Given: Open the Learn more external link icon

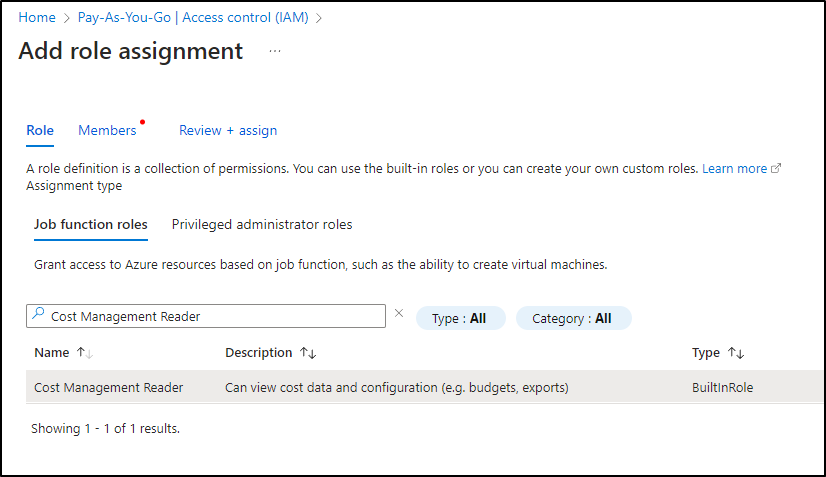Looking at the screenshot, I should 776,169.
